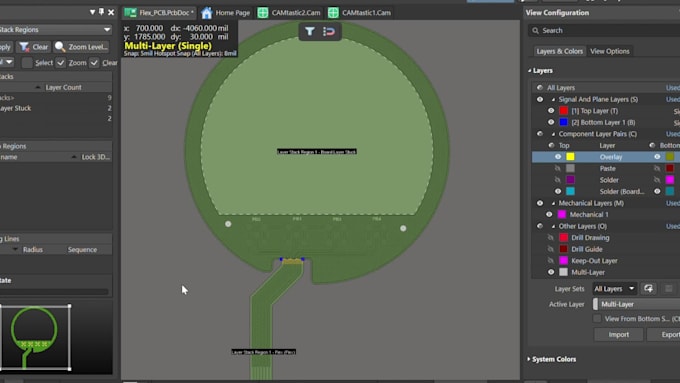Click the magnifier Zoom Level icon
Image resolution: width=680 pixels, height=383 pixels.
pos(60,47)
